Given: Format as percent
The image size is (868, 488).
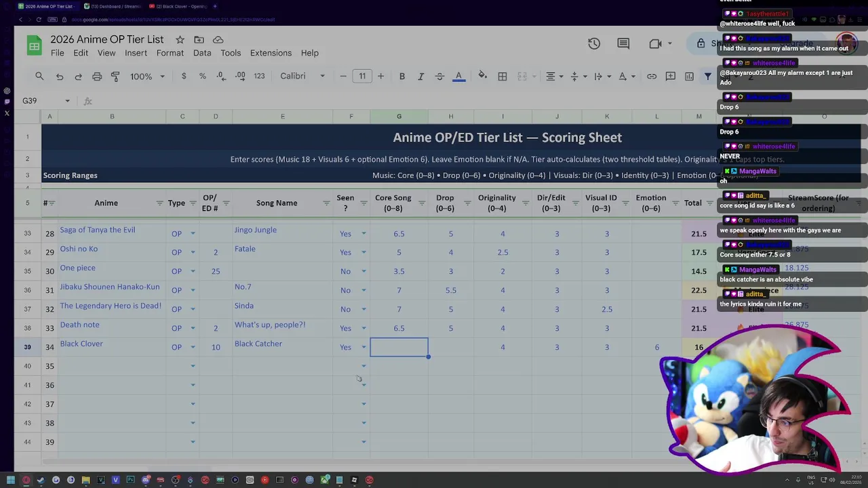Looking at the screenshot, I should click(202, 77).
